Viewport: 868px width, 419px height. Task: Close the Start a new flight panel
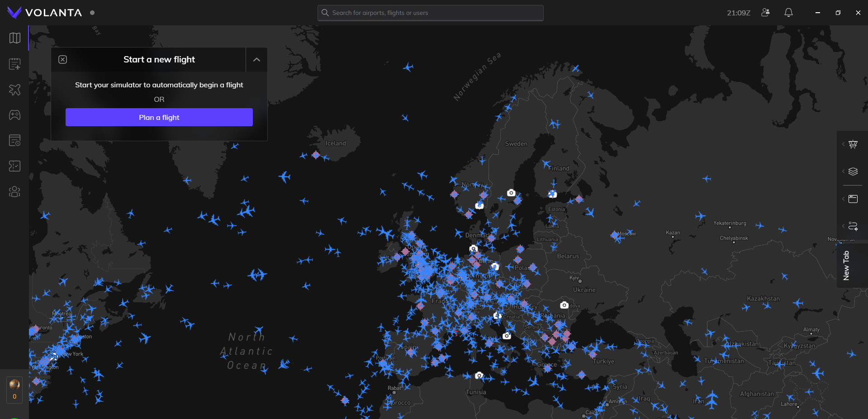coord(63,60)
